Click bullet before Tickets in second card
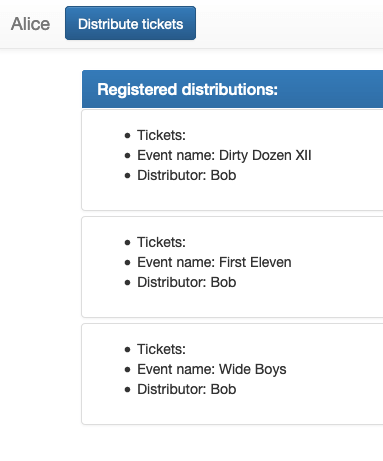The image size is (383, 461). [x=127, y=243]
